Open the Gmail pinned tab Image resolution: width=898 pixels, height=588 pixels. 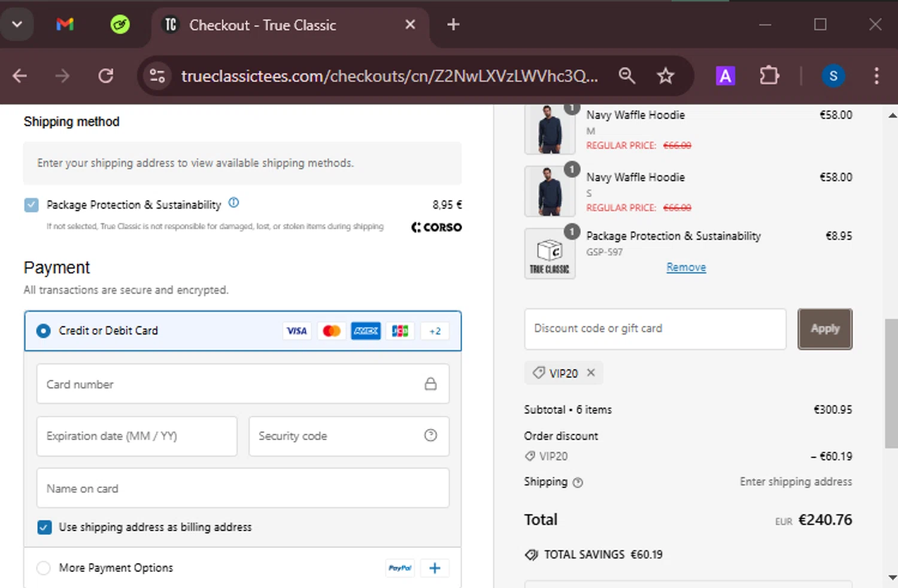(65, 25)
